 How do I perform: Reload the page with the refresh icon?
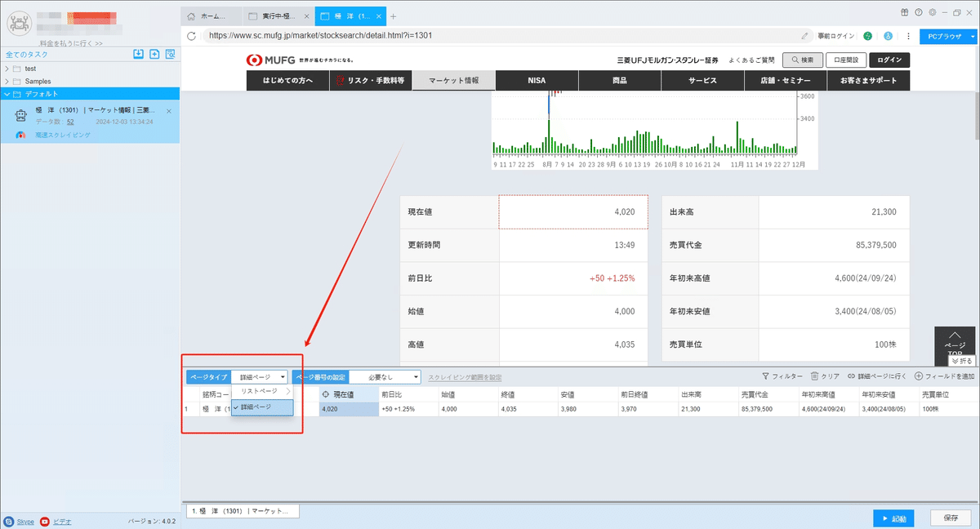[192, 36]
